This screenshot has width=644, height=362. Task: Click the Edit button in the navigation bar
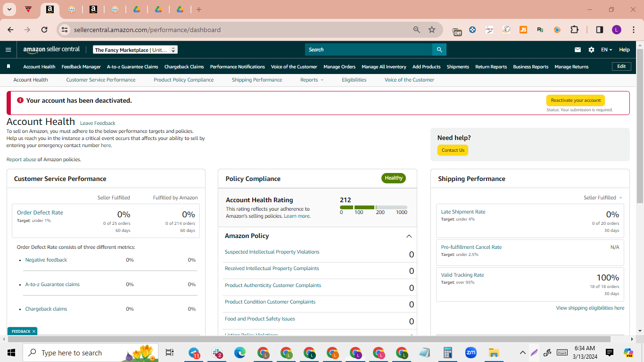pyautogui.click(x=621, y=66)
